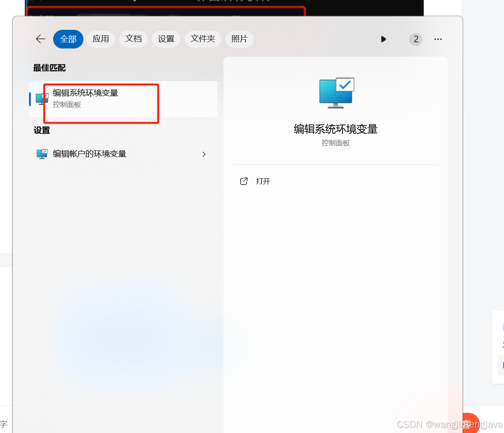
Task: Click the circular badge showing 2
Action: [x=416, y=39]
